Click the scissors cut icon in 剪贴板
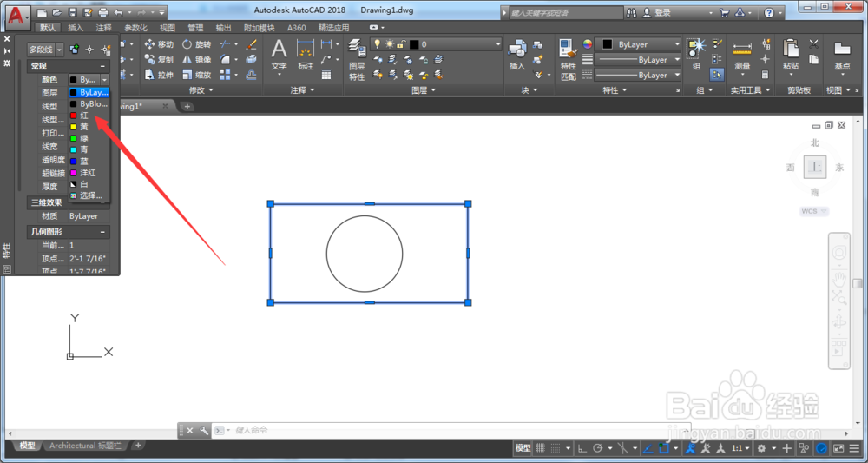This screenshot has width=868, height=463. click(x=814, y=44)
